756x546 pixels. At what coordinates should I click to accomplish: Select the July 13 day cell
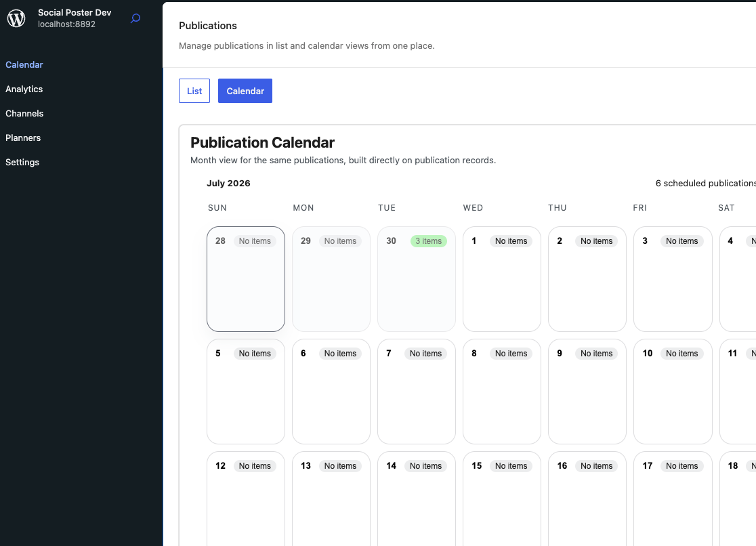coord(331,499)
